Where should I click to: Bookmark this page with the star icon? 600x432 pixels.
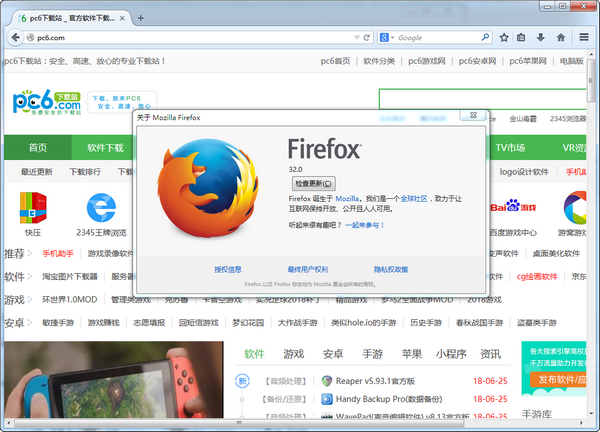point(504,37)
